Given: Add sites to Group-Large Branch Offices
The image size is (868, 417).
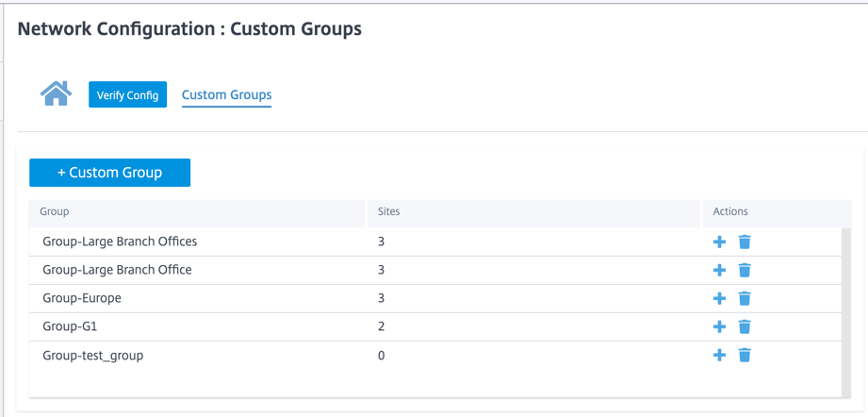Looking at the screenshot, I should [x=719, y=242].
